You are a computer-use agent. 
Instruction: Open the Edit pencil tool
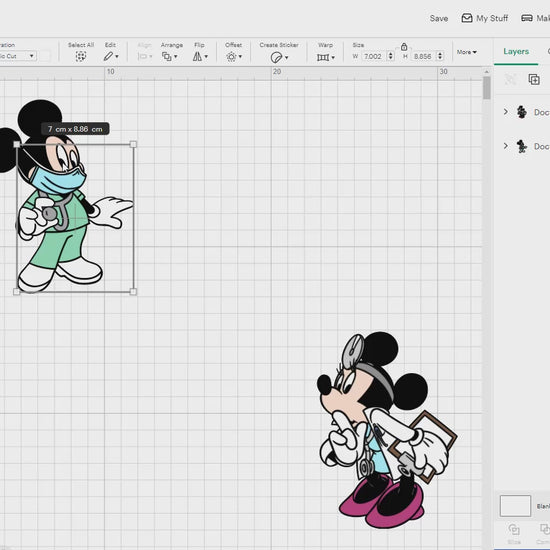108,56
